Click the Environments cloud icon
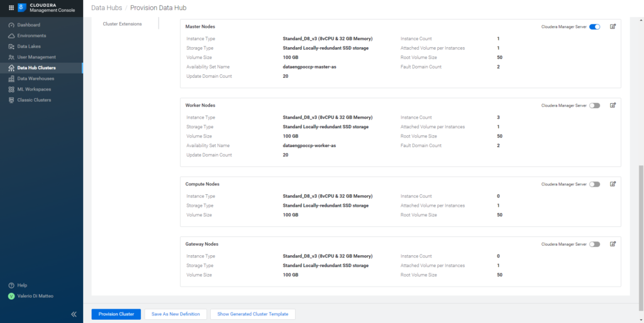 11,36
